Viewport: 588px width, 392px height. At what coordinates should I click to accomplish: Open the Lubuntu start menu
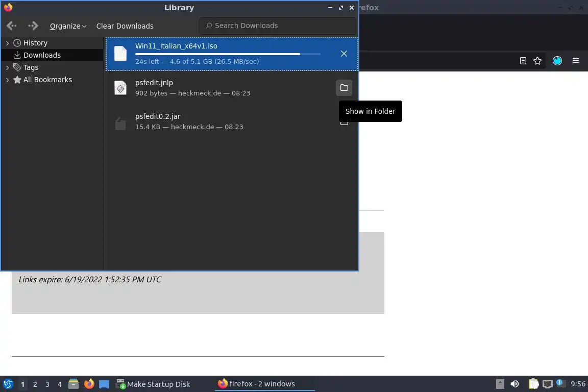pyautogui.click(x=8, y=384)
